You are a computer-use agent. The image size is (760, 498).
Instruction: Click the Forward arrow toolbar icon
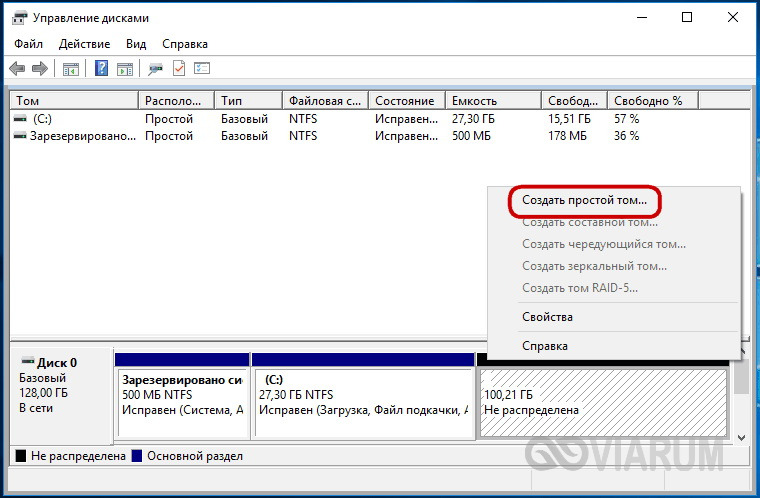(40, 69)
